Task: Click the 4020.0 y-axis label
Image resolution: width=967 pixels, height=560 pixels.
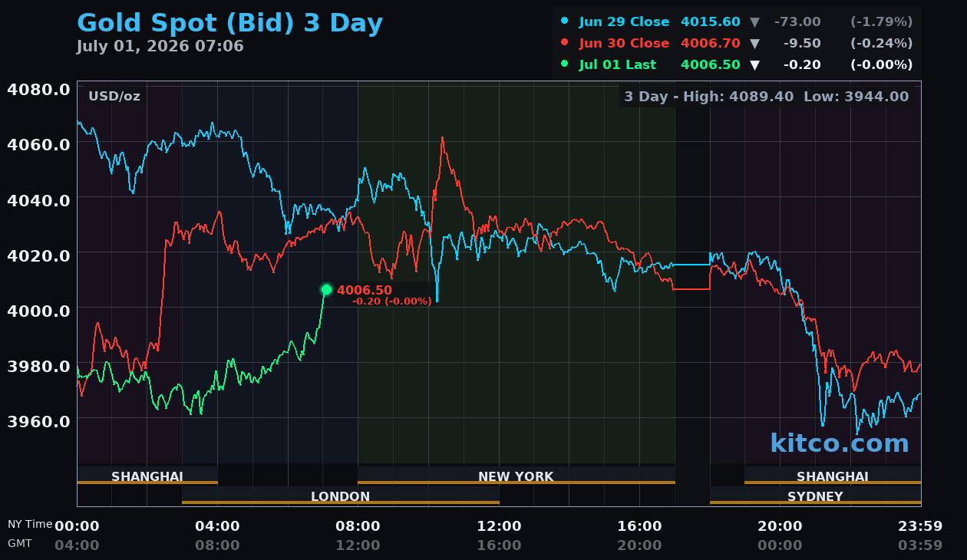Action: click(39, 255)
